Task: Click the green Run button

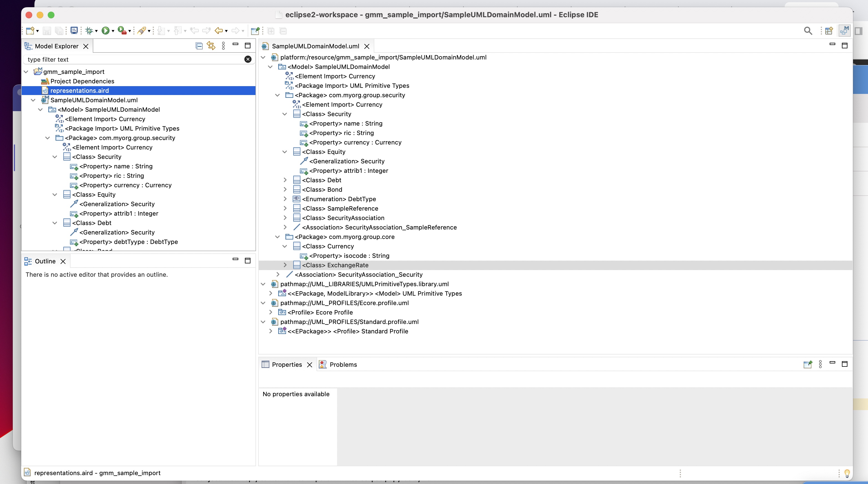Action: point(106,31)
